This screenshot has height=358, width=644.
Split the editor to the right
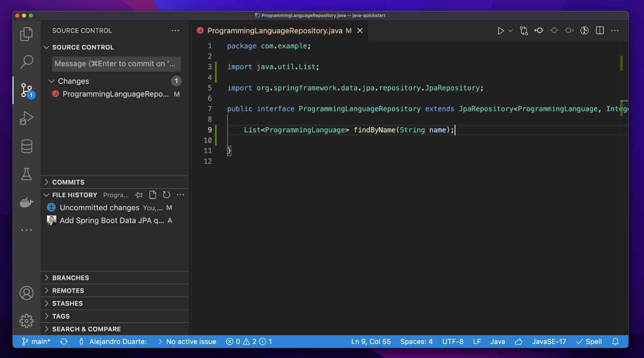[600, 31]
